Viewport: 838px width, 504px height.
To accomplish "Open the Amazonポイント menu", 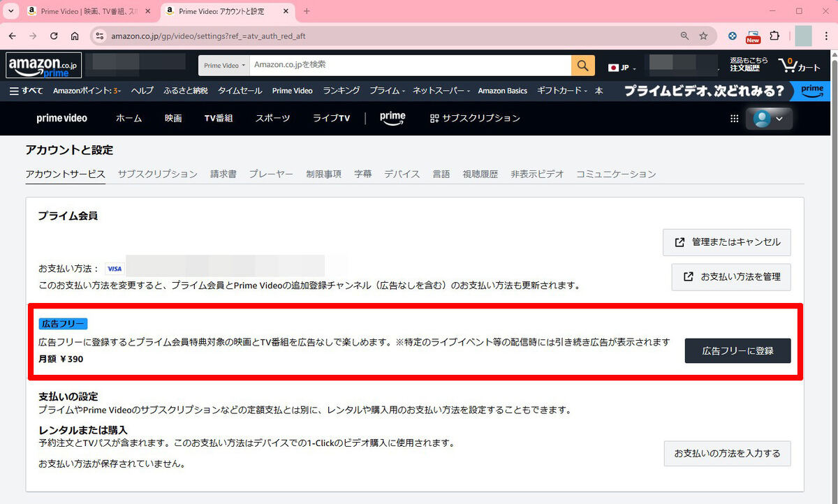I will click(x=87, y=91).
